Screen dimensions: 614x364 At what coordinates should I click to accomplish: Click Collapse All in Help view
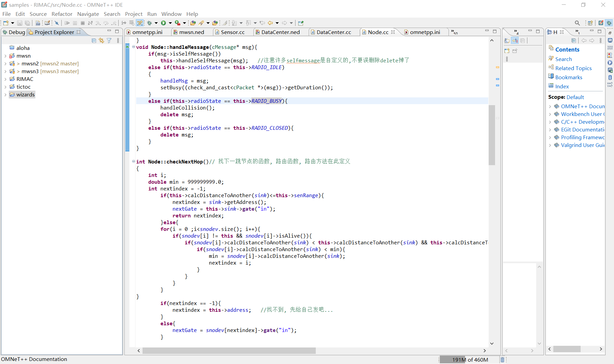574,40
